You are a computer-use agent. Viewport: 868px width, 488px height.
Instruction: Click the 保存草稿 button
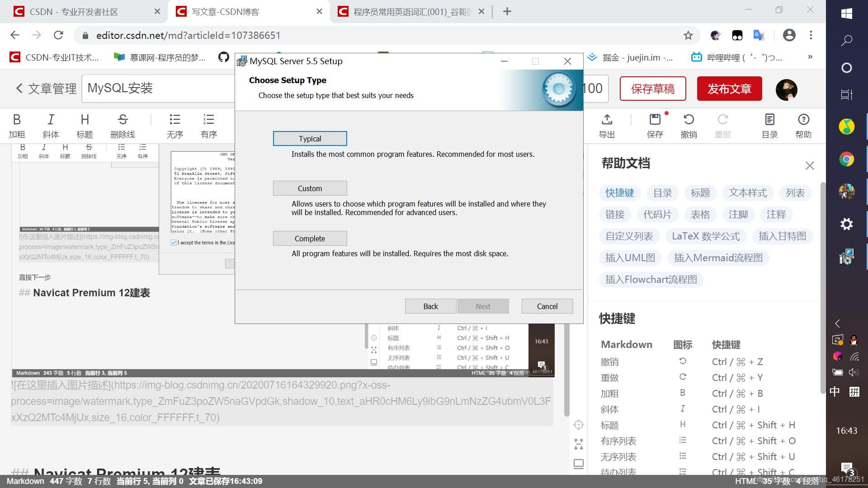click(x=653, y=89)
